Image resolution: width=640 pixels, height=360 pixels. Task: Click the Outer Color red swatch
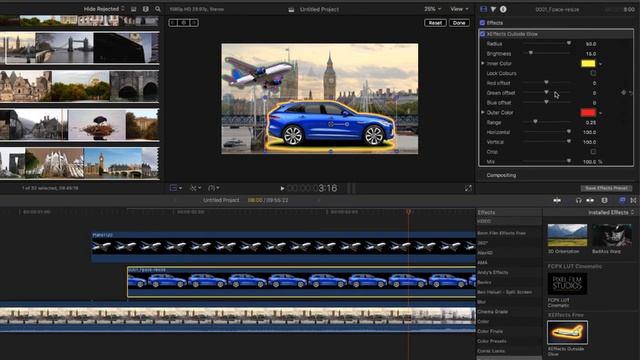[x=588, y=113]
